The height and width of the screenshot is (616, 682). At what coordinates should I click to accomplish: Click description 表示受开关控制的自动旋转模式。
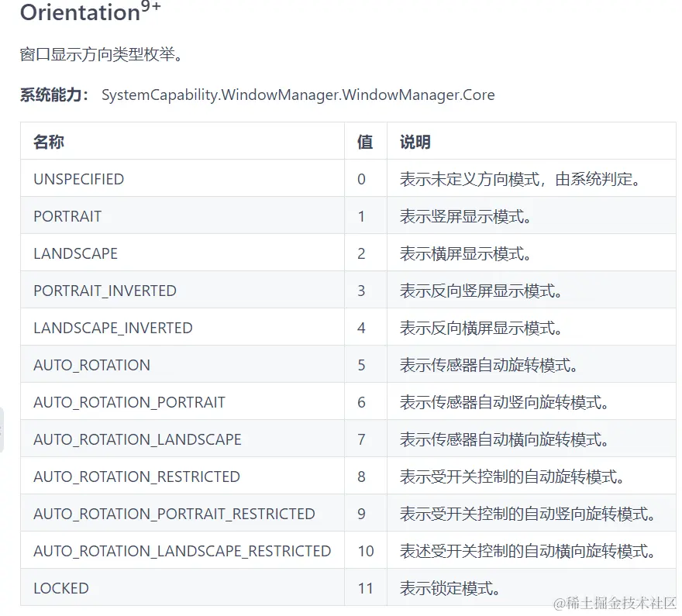(x=512, y=477)
